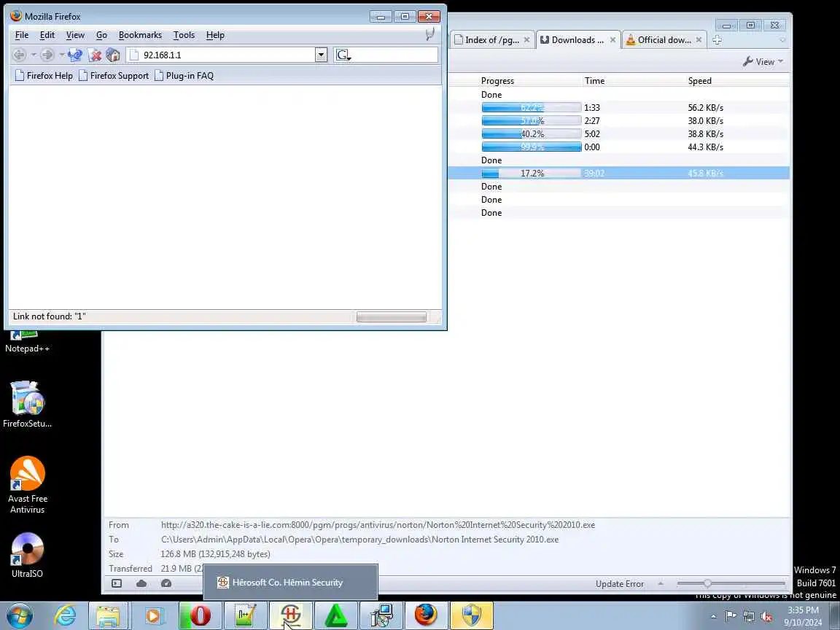Select the download at 40.2% progress

pos(619,134)
